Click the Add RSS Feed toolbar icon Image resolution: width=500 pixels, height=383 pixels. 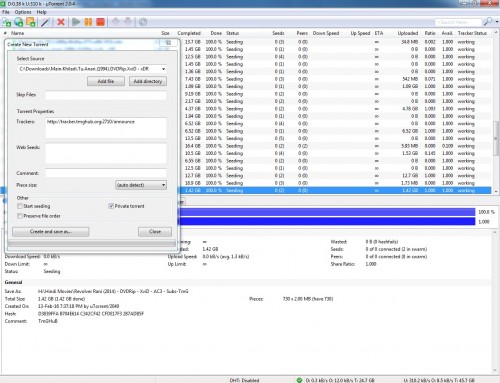tap(31, 22)
